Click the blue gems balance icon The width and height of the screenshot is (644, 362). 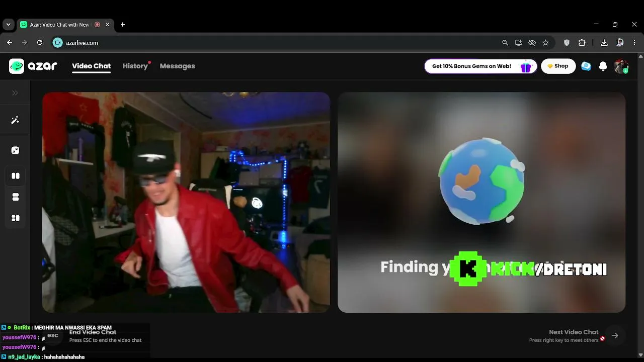pyautogui.click(x=586, y=66)
